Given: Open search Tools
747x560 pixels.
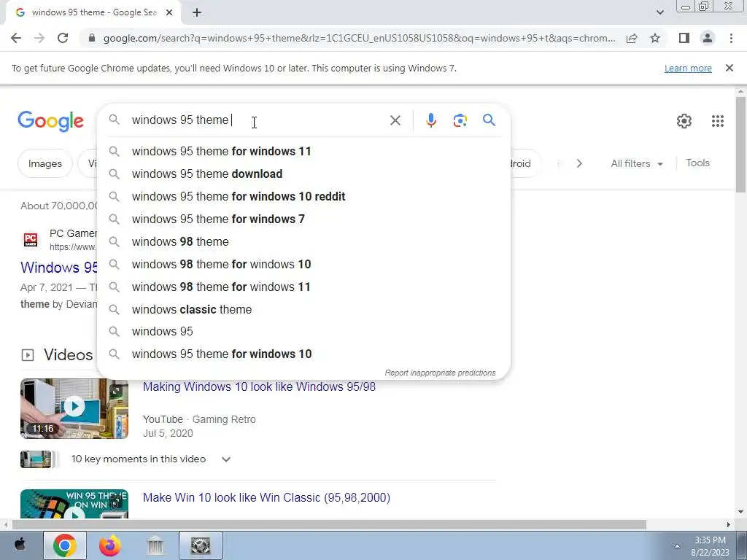Looking at the screenshot, I should [x=697, y=163].
